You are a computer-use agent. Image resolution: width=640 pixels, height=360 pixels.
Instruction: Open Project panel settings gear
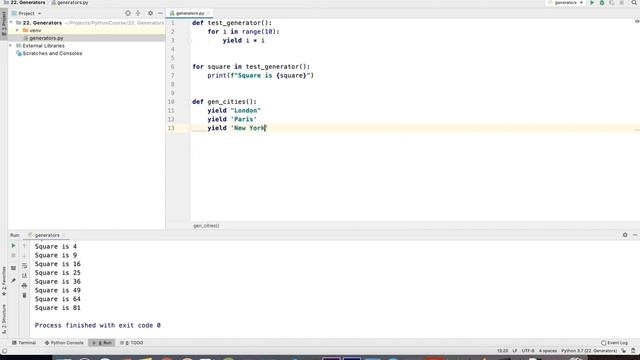click(x=150, y=13)
